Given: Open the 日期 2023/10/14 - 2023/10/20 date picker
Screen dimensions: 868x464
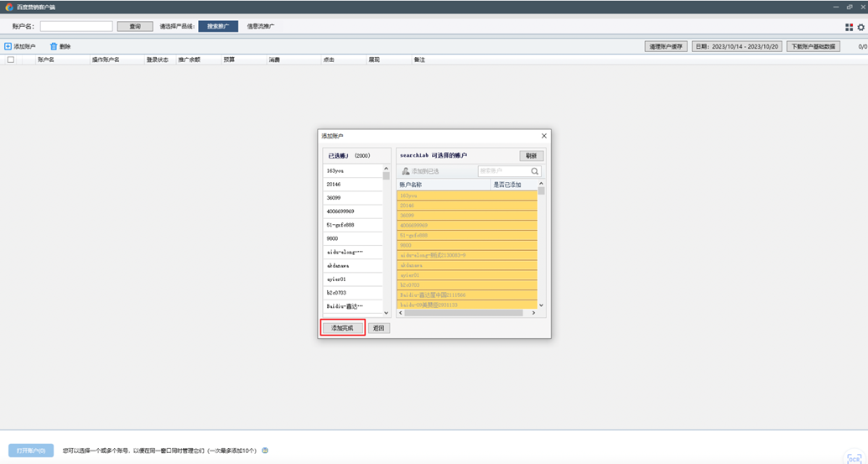Looking at the screenshot, I should pyautogui.click(x=736, y=47).
